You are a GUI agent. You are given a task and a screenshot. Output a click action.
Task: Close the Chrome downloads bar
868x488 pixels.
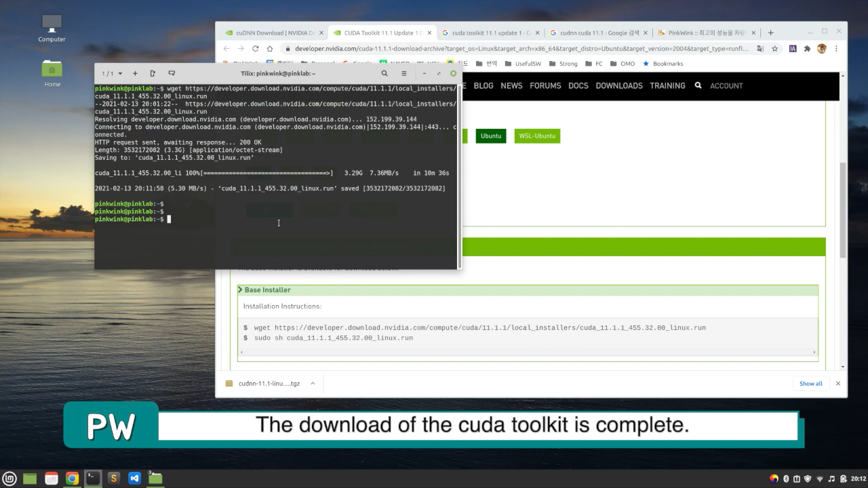(x=838, y=384)
